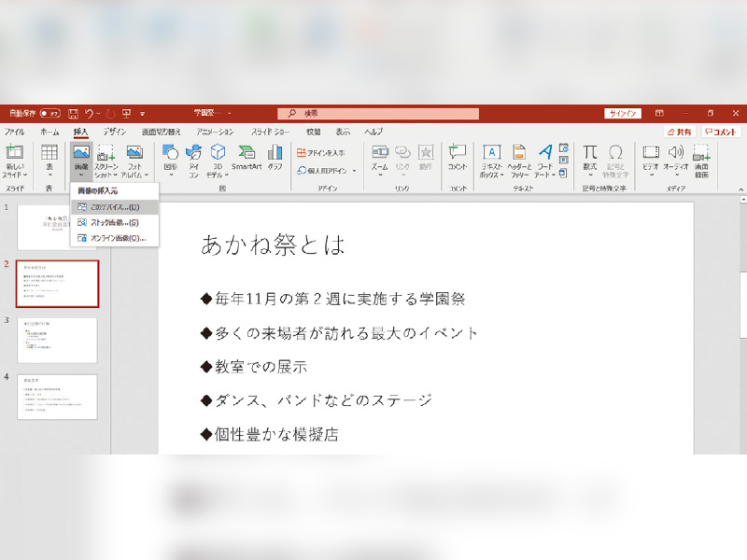Click the SmartArt icon in the ribbon
747x560 pixels.
tap(247, 157)
